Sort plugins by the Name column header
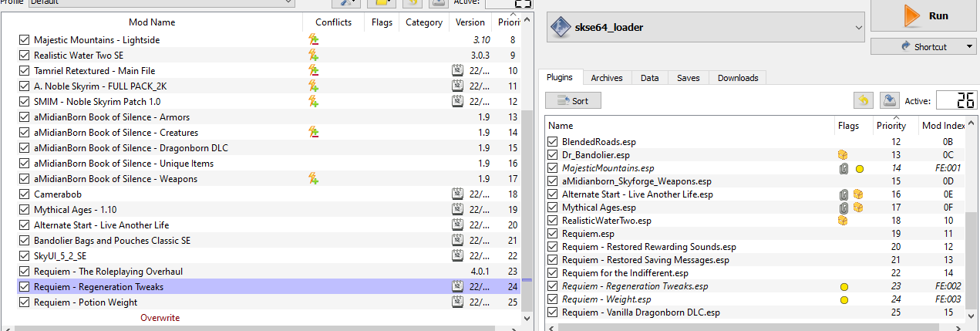The width and height of the screenshot is (980, 331). pos(691,125)
